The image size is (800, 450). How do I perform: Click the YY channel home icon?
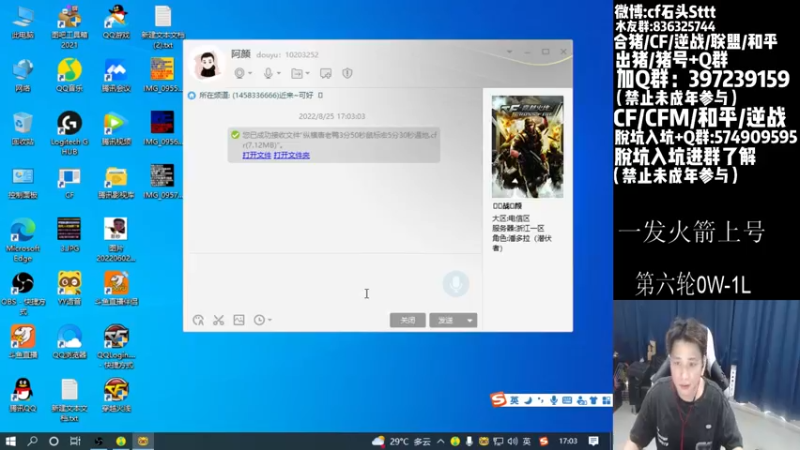pyautogui.click(x=192, y=95)
